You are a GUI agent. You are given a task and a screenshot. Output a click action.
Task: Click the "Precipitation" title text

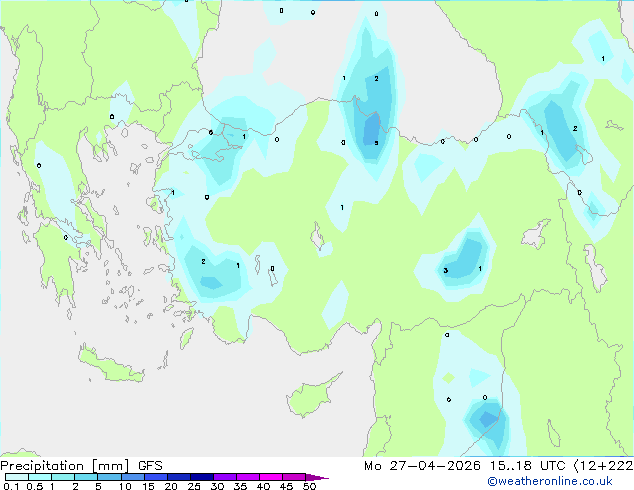pos(42,466)
